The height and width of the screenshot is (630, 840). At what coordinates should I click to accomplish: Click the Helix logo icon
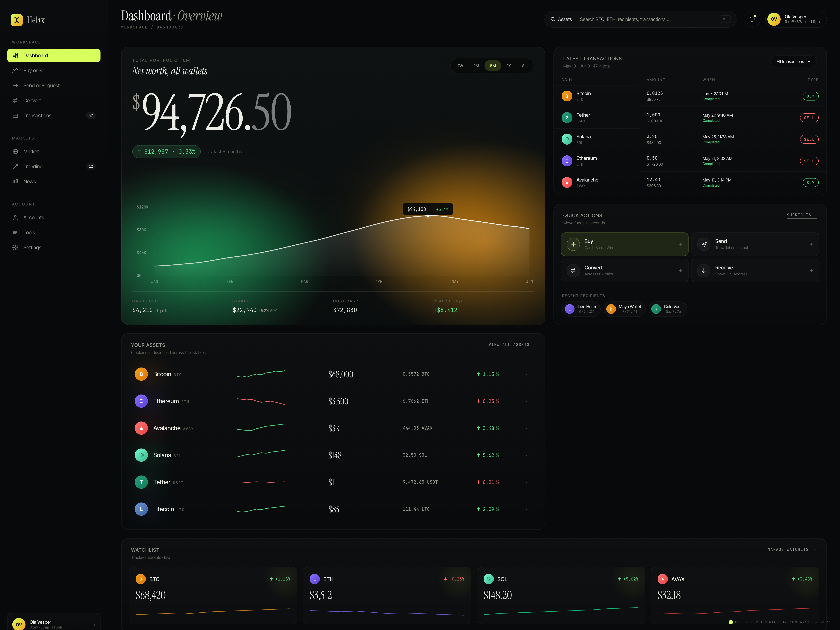click(x=17, y=20)
